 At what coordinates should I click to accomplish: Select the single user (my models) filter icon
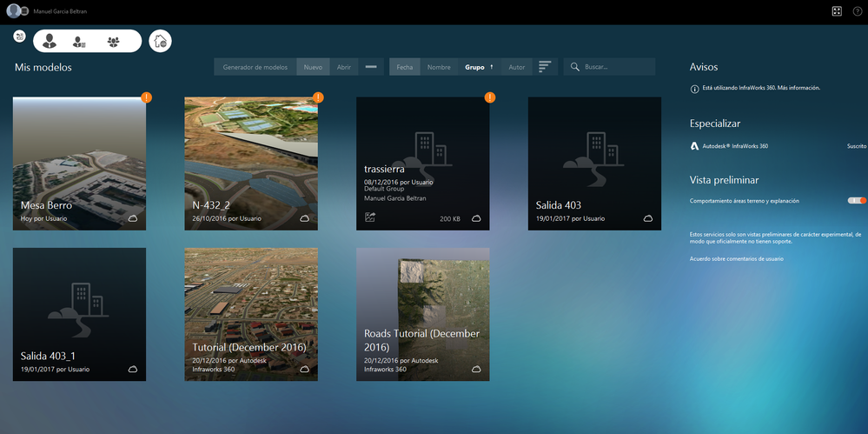click(50, 41)
